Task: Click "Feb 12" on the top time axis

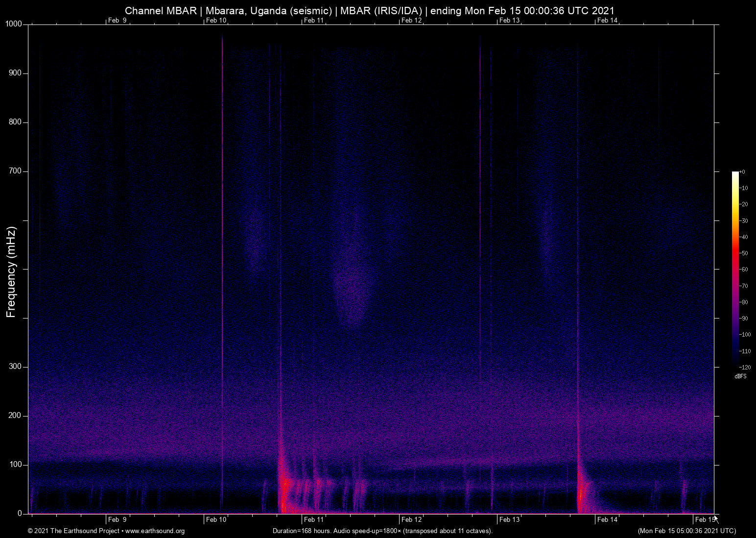Action: pyautogui.click(x=412, y=20)
